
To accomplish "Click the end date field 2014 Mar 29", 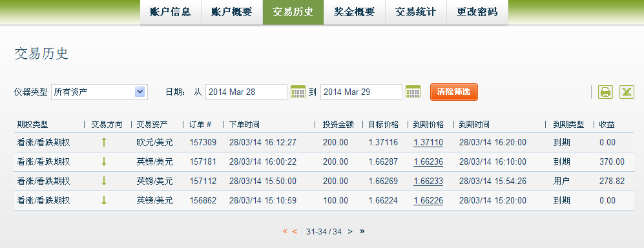I will click(x=362, y=92).
